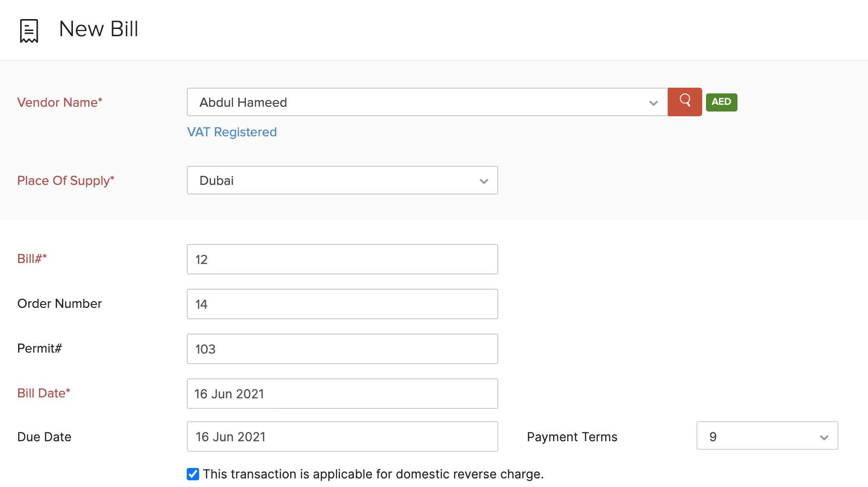Click the green AED currency badge

(721, 102)
